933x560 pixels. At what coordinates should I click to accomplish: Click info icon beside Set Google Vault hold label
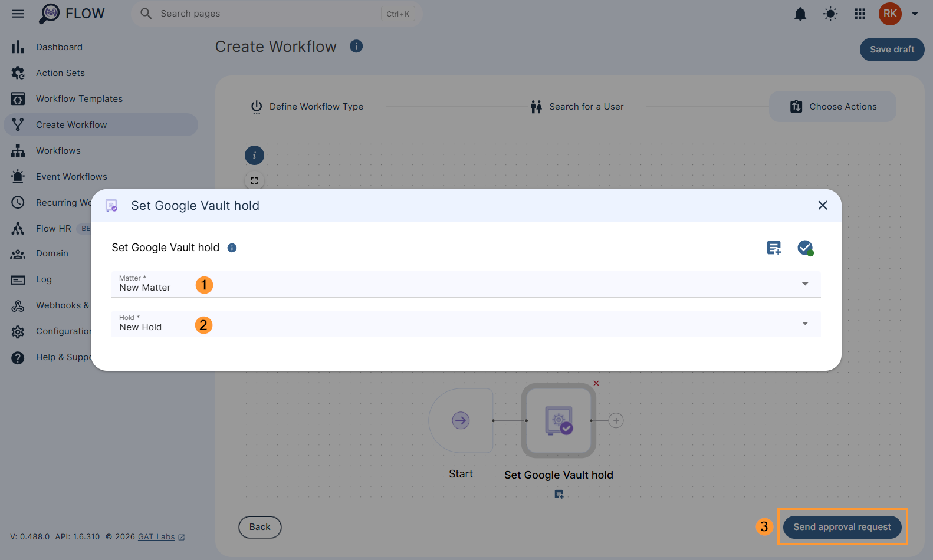pyautogui.click(x=232, y=248)
